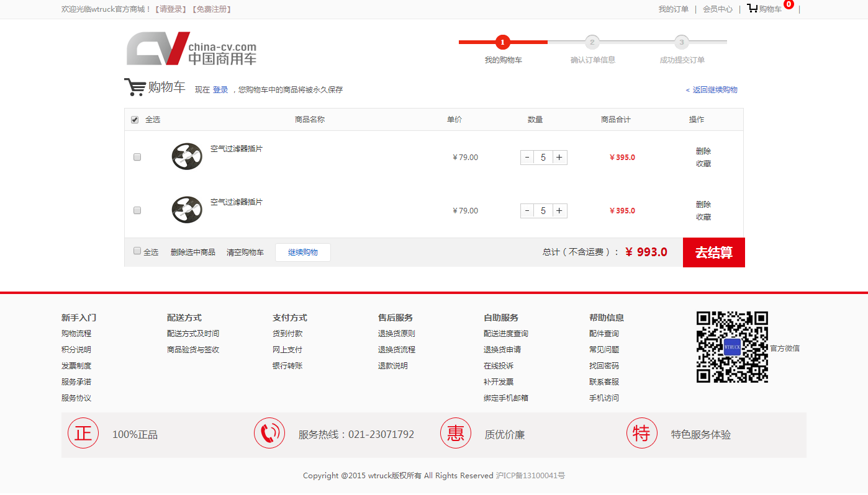Viewport: 868px width, 495px height.
Task: Click the red 正 genuine product icon
Action: 83,433
